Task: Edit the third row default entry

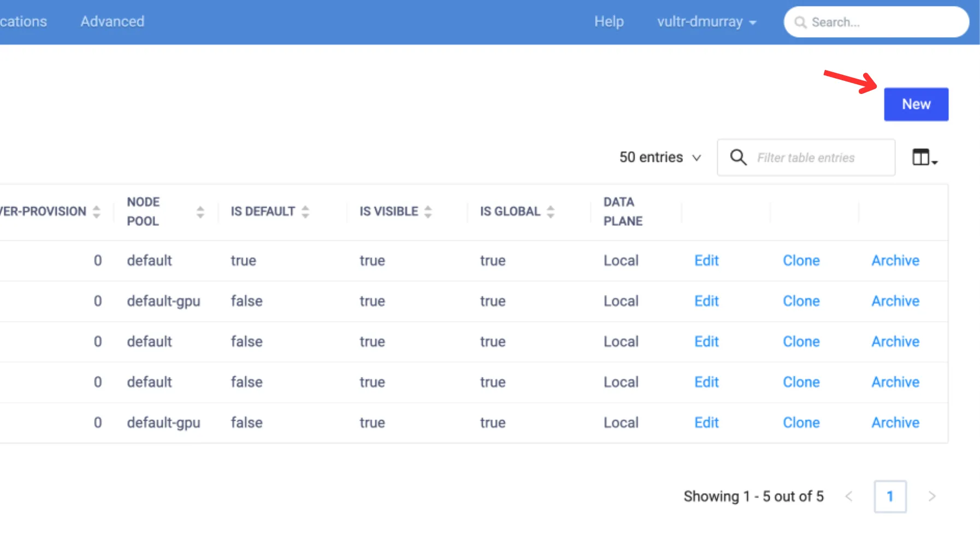Action: coord(706,341)
